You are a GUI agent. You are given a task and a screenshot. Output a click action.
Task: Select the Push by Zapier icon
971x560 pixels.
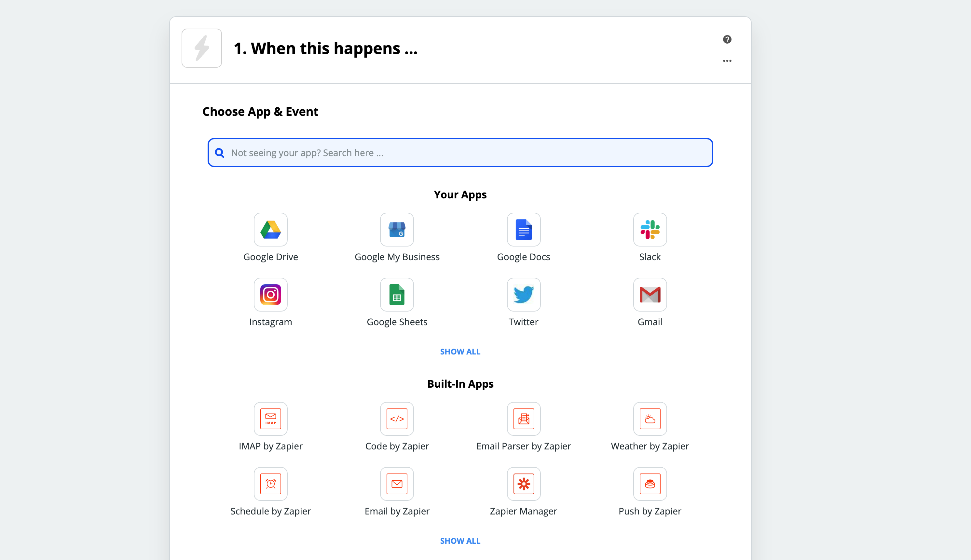650,484
